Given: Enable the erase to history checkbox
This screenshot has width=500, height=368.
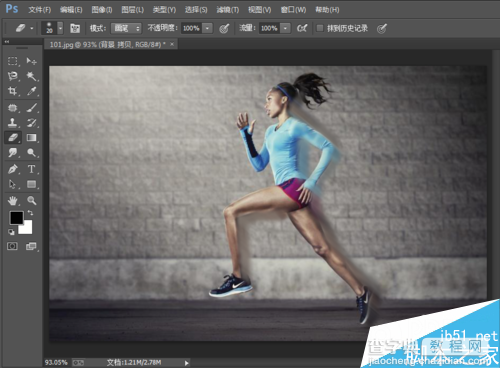Looking at the screenshot, I should (x=320, y=28).
